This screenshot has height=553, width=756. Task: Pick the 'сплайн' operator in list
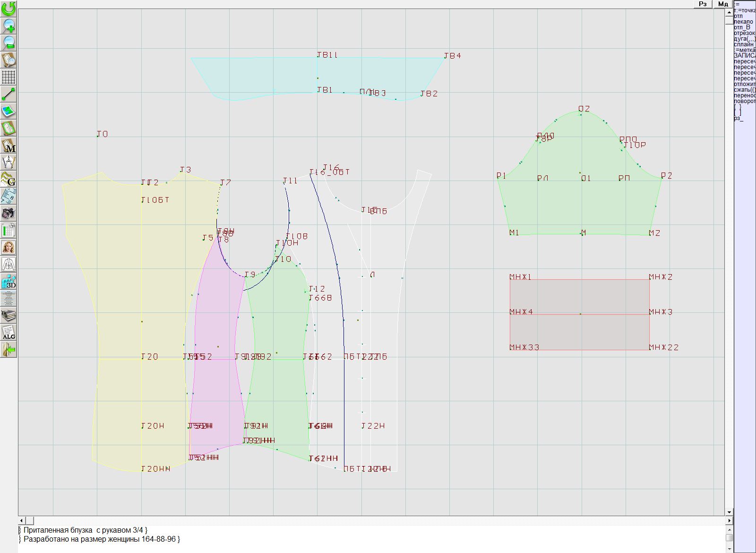tap(744, 44)
